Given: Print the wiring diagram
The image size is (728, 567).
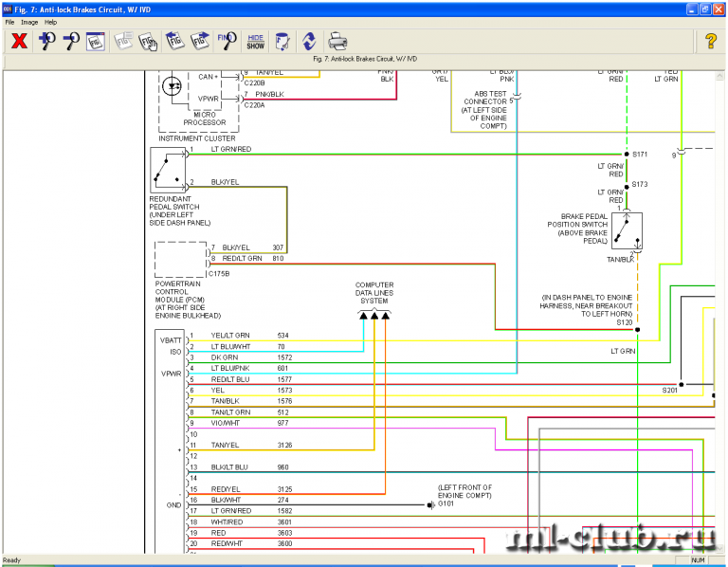Looking at the screenshot, I should click(x=337, y=41).
